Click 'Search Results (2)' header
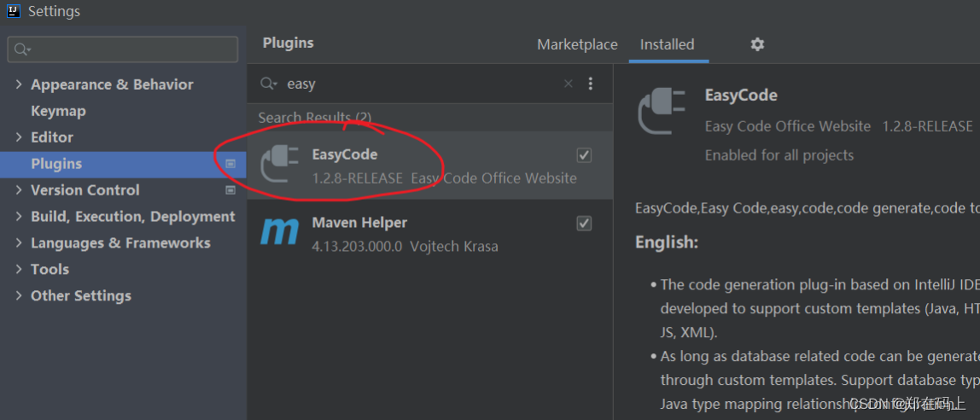Viewport: 980px width, 420px height. (315, 118)
